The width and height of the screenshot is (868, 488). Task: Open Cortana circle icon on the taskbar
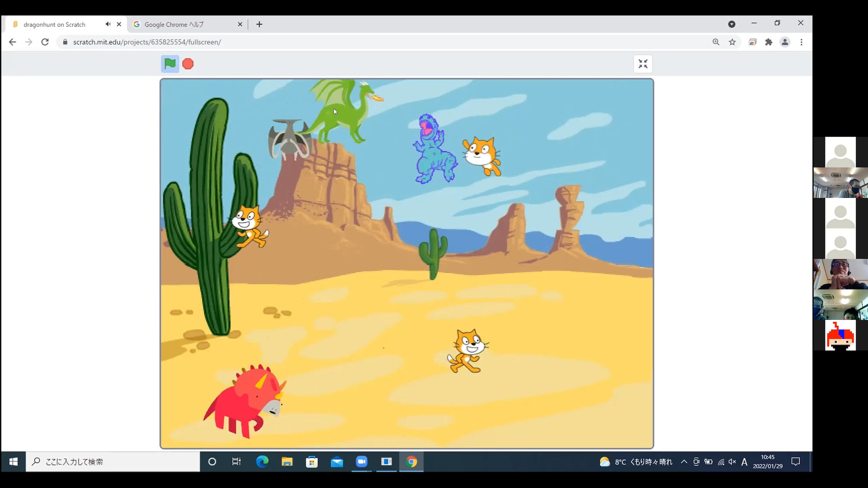pos(212,462)
